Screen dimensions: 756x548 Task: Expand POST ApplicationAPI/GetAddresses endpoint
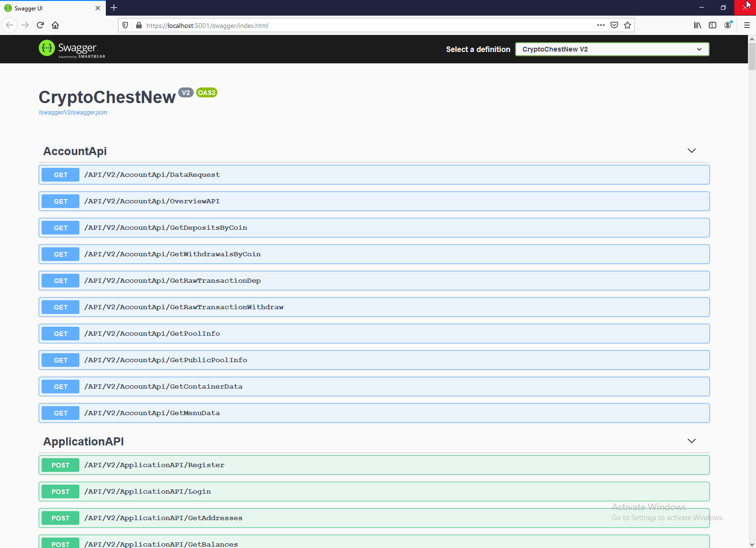pos(374,518)
